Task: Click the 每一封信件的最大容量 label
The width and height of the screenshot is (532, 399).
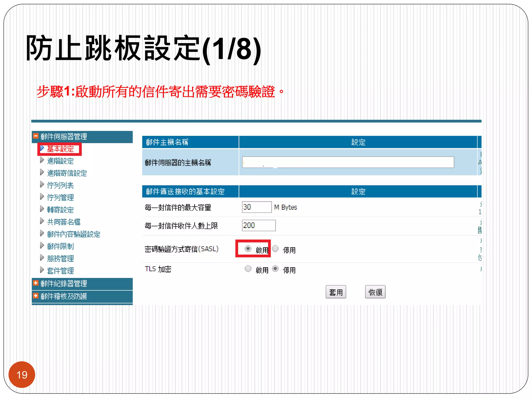Action: [x=178, y=208]
